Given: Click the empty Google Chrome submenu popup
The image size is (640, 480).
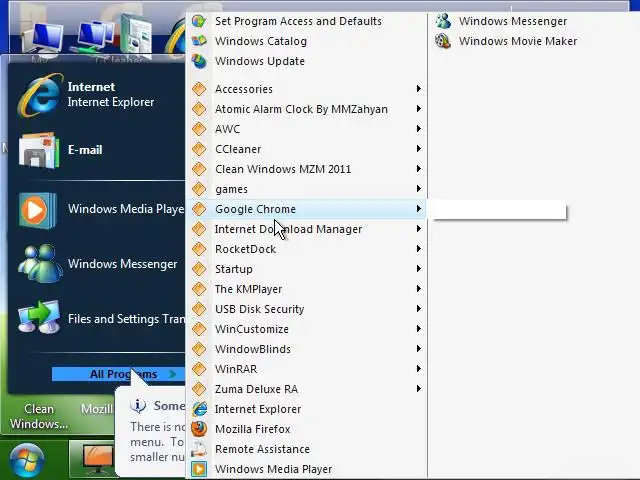Looking at the screenshot, I should 499,210.
